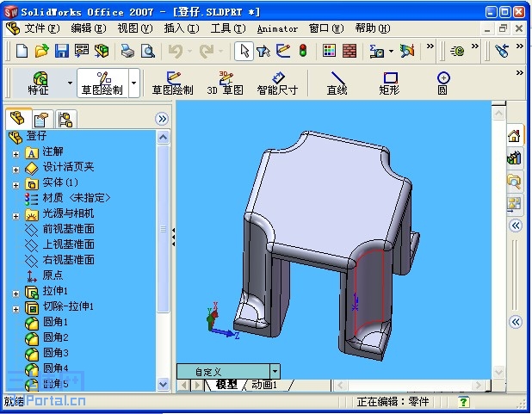
Task: Click the New document icon
Action: (x=22, y=52)
